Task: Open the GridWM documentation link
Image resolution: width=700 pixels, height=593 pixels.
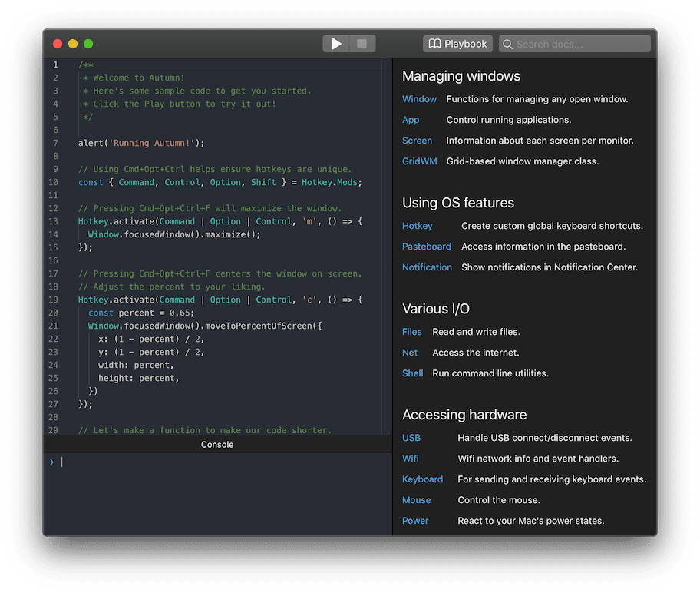Action: pos(419,161)
